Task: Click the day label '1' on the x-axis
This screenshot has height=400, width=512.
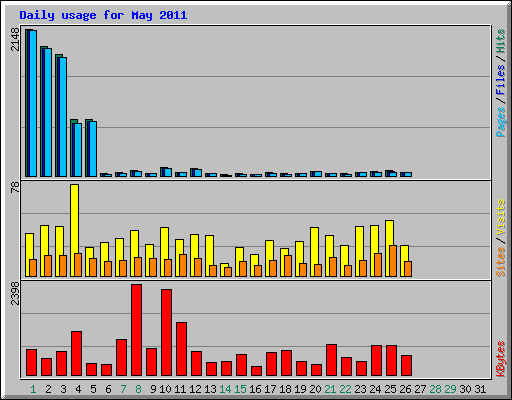Action: coord(33,389)
